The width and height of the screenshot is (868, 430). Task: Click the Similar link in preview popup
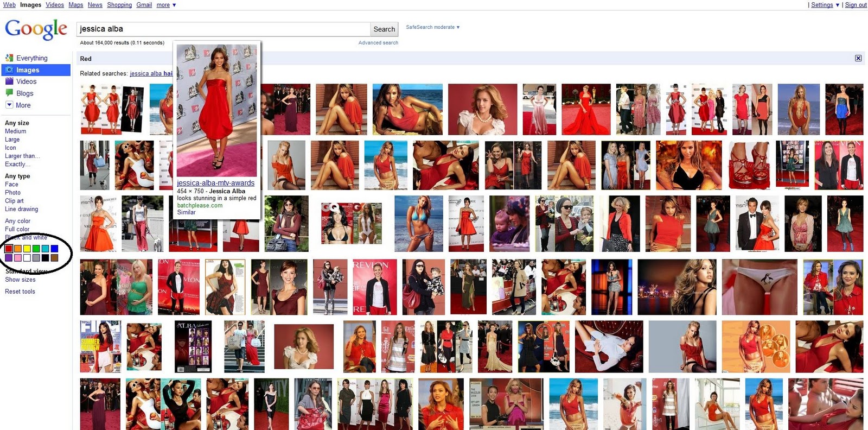click(186, 212)
